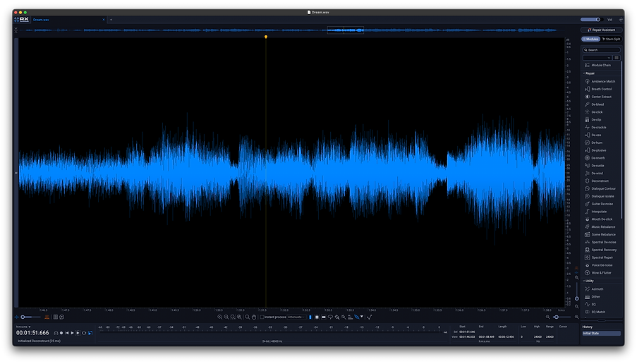Rewind to start of file
Screen dimensions: 637x364
click(x=67, y=333)
